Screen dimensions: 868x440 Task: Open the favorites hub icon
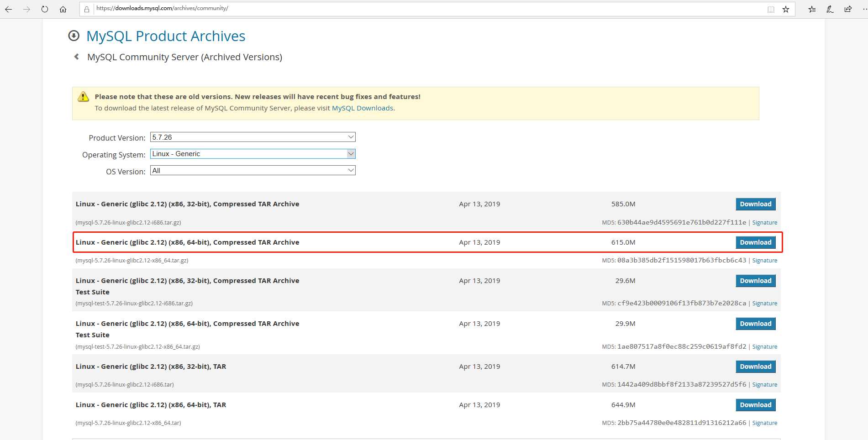[812, 9]
